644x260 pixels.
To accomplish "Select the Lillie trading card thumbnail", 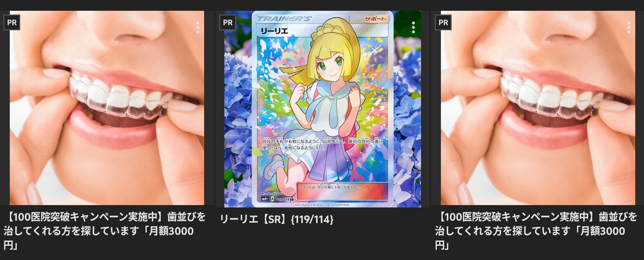I will [x=323, y=109].
